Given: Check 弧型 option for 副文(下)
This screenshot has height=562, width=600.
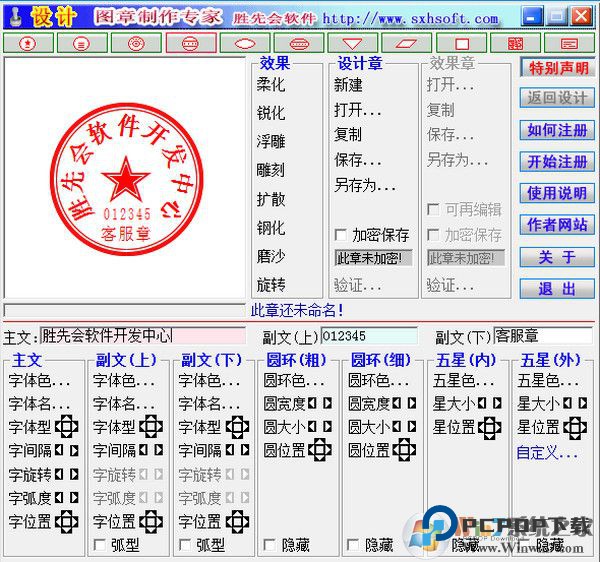Looking at the screenshot, I should click(x=185, y=545).
